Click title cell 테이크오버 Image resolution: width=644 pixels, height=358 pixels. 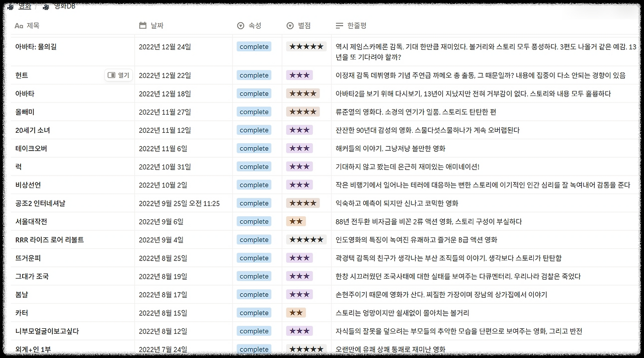click(x=31, y=149)
